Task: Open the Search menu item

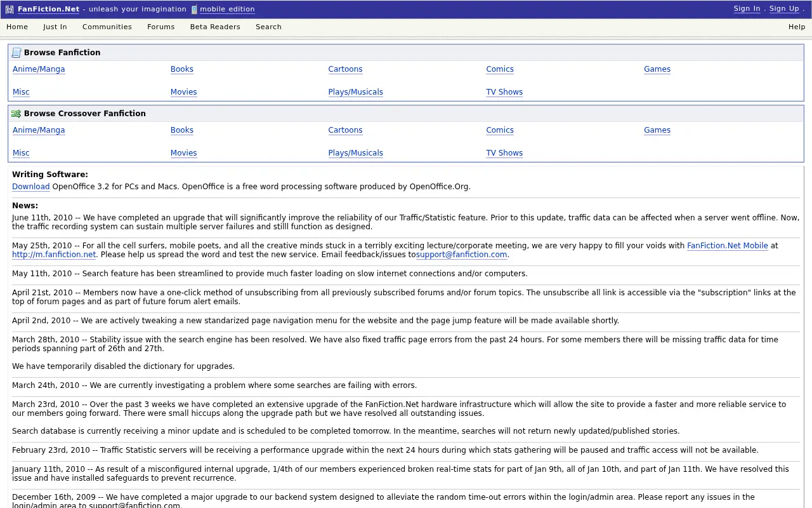Action: 268,27
